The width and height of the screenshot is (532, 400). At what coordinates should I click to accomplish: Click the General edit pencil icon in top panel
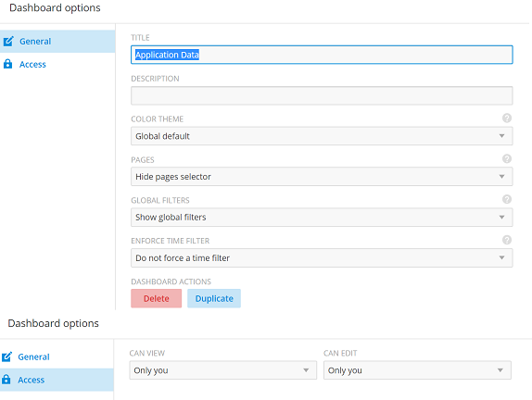(x=8, y=42)
